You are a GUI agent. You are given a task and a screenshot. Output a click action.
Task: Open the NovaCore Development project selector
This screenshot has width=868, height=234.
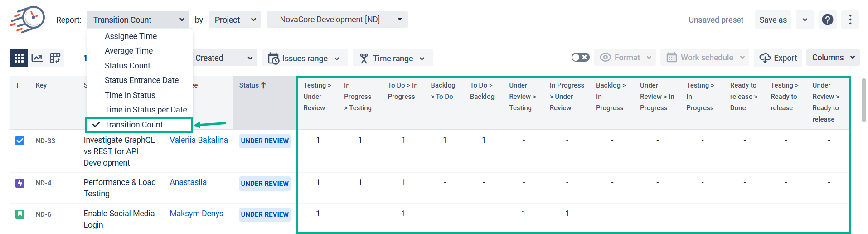(337, 19)
